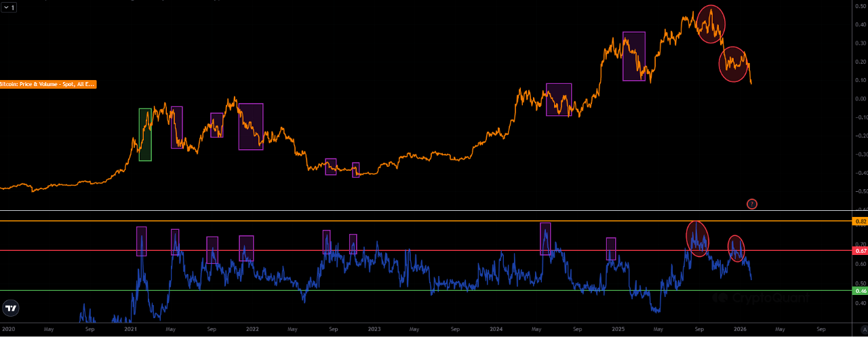The image size is (868, 337).
Task: Collapse the indicator legend chevron labeled 1
Action: pyautogui.click(x=9, y=7)
